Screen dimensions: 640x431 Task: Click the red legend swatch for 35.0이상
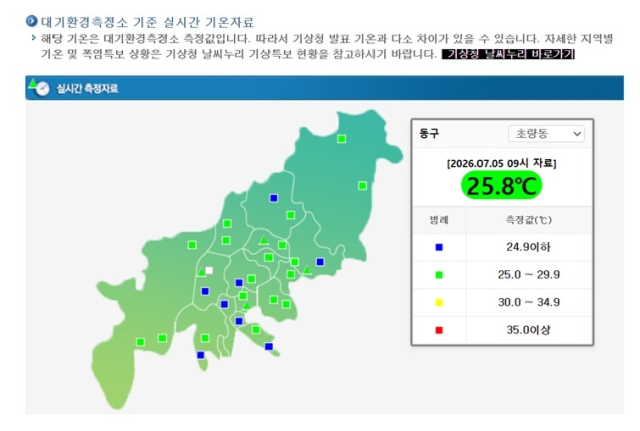439,330
